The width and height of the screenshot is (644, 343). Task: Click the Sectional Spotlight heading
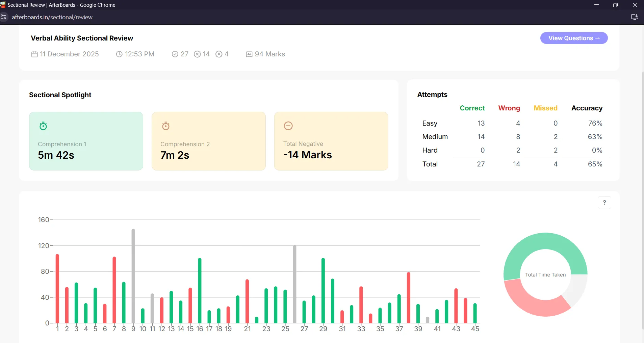tap(60, 95)
